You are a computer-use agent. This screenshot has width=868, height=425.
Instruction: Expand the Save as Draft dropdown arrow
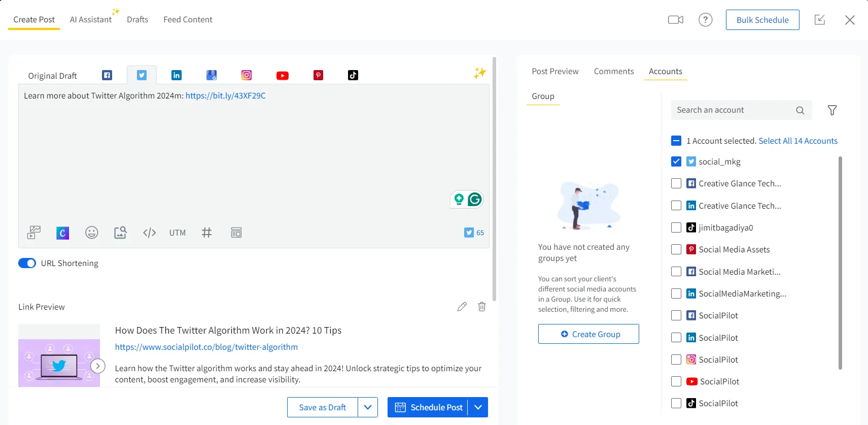pos(368,407)
